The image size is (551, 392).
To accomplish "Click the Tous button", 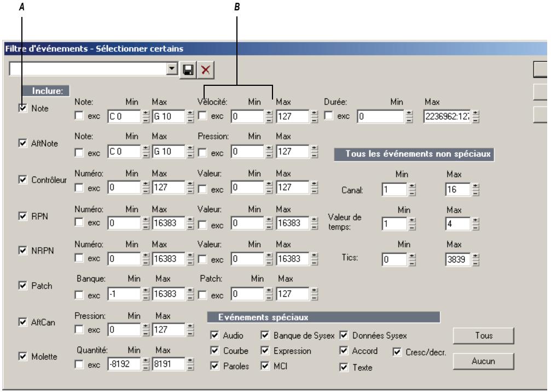I will (x=484, y=336).
